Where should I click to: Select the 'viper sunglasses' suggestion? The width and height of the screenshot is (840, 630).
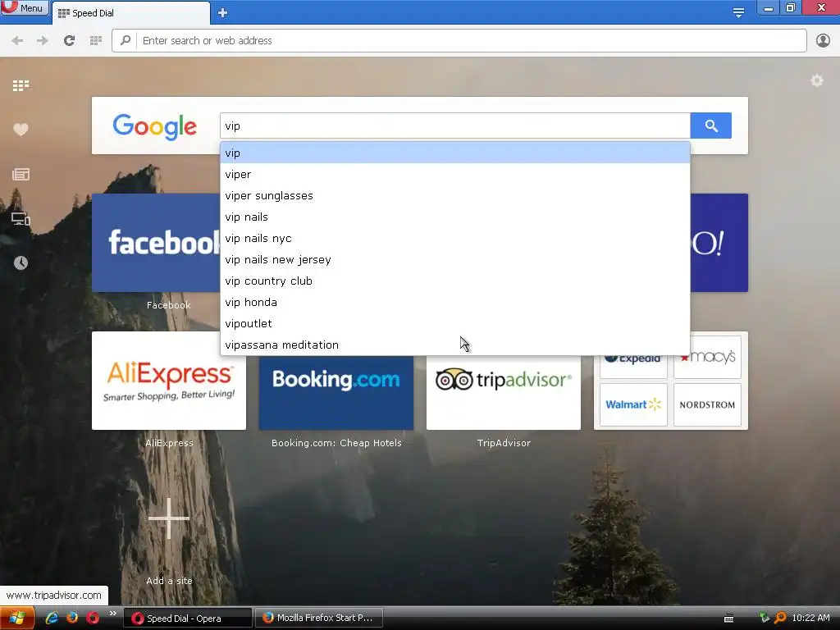pos(454,195)
